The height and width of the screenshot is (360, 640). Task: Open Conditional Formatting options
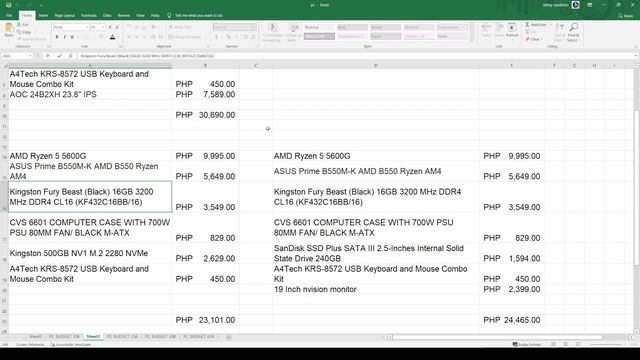click(x=273, y=33)
